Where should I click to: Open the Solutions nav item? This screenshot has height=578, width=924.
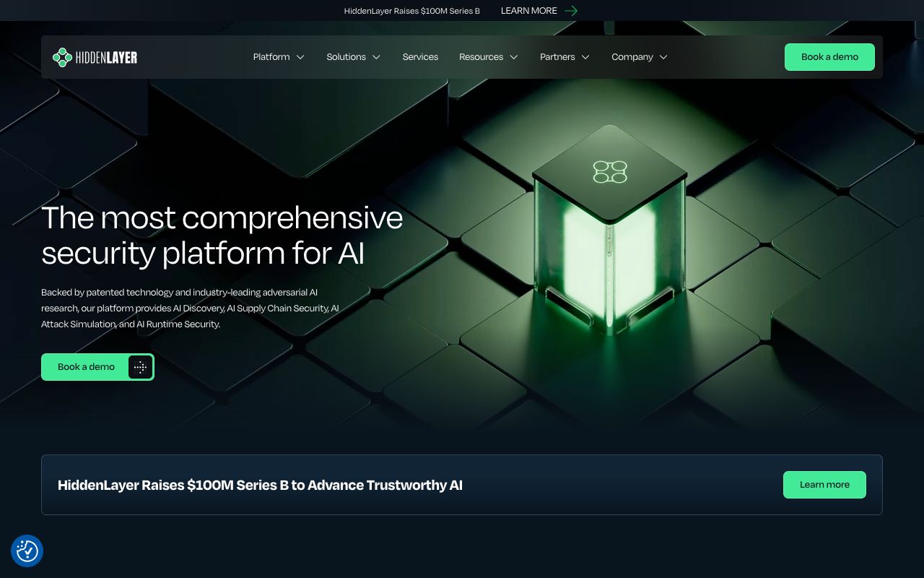346,57
